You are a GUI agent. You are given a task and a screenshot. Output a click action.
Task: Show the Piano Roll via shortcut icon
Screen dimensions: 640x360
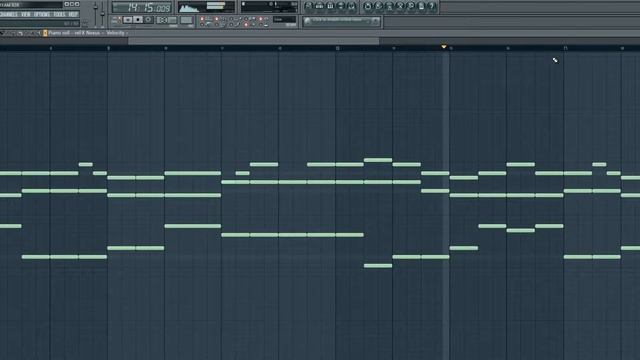tap(330, 6)
